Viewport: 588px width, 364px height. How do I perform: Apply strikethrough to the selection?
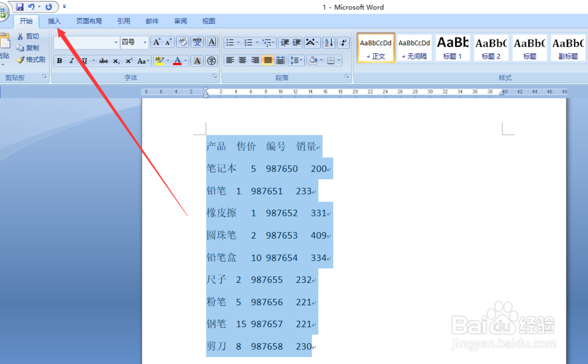click(x=104, y=60)
